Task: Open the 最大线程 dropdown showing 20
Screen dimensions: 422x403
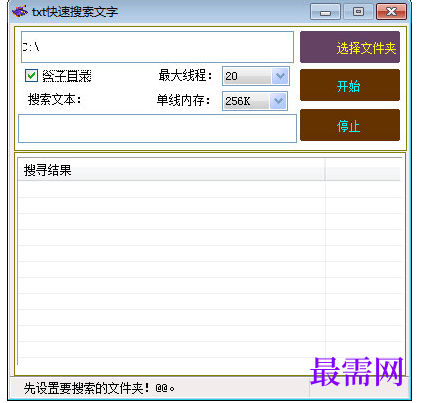Action: (256, 76)
